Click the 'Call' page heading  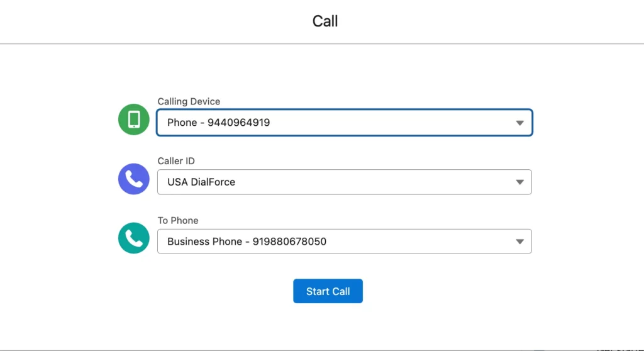point(325,21)
